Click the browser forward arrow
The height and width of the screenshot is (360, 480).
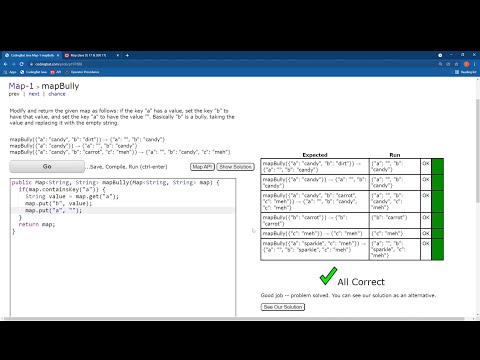[14, 64]
